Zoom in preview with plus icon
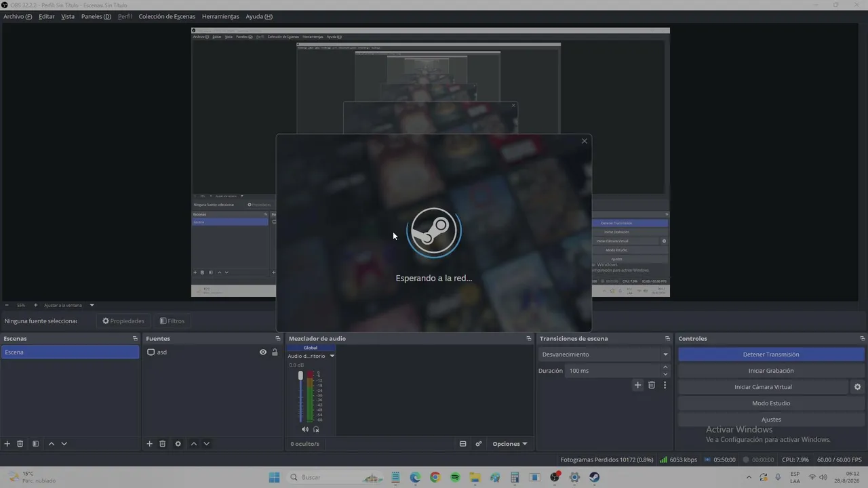 pos(35,305)
